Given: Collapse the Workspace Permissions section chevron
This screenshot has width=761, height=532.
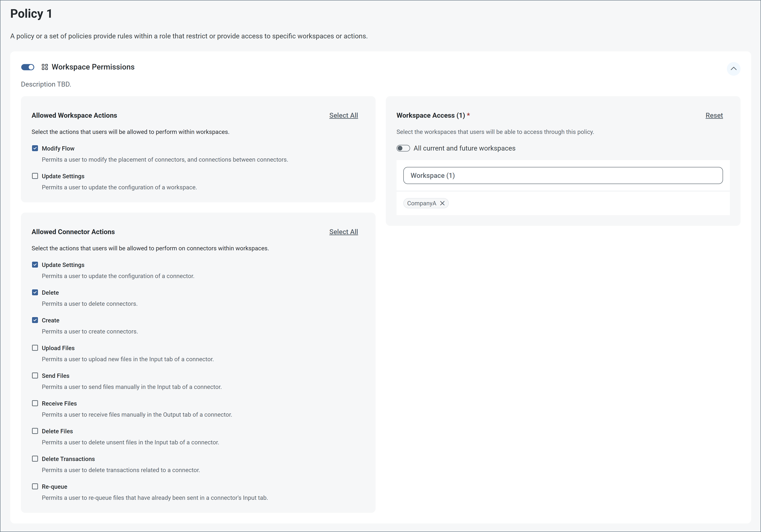Looking at the screenshot, I should [x=733, y=69].
